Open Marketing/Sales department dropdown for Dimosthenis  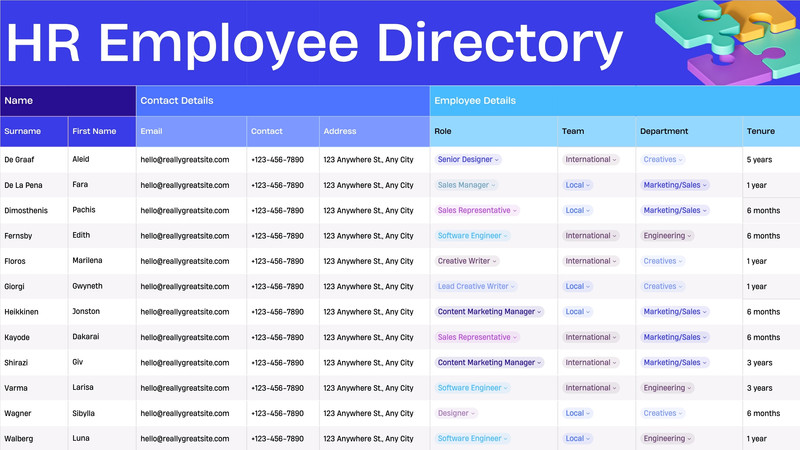click(674, 210)
